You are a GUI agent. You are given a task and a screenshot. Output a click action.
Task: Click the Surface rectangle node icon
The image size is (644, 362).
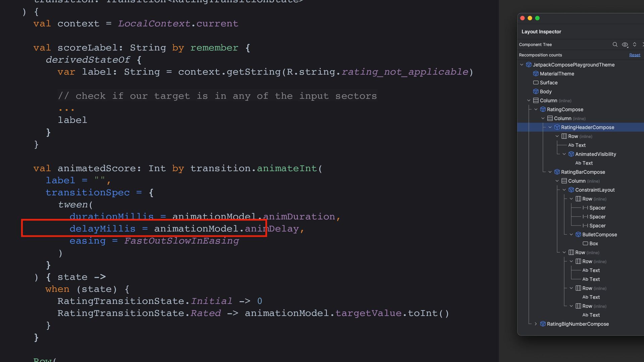coord(536,82)
